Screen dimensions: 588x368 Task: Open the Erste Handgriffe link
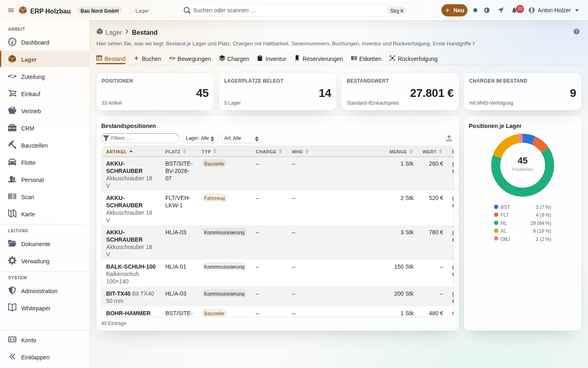(454, 43)
